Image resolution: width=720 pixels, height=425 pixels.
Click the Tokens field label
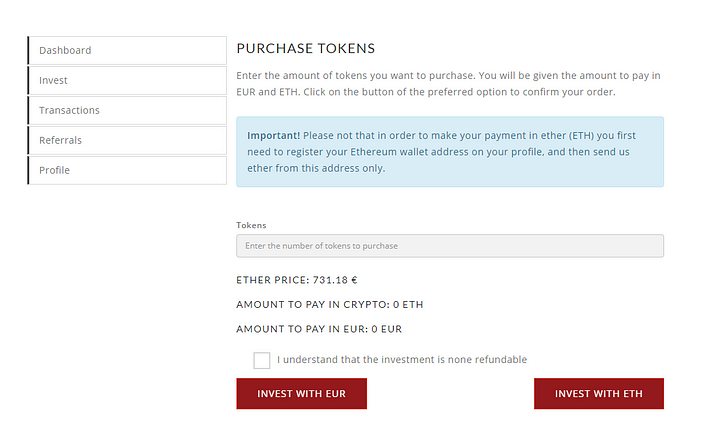[x=251, y=225]
